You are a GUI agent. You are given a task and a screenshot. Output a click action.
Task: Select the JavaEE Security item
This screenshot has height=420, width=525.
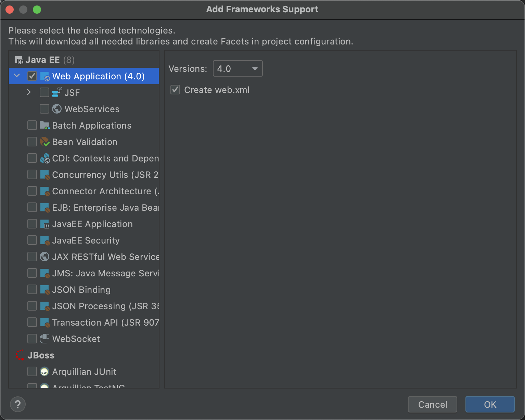[86, 240]
